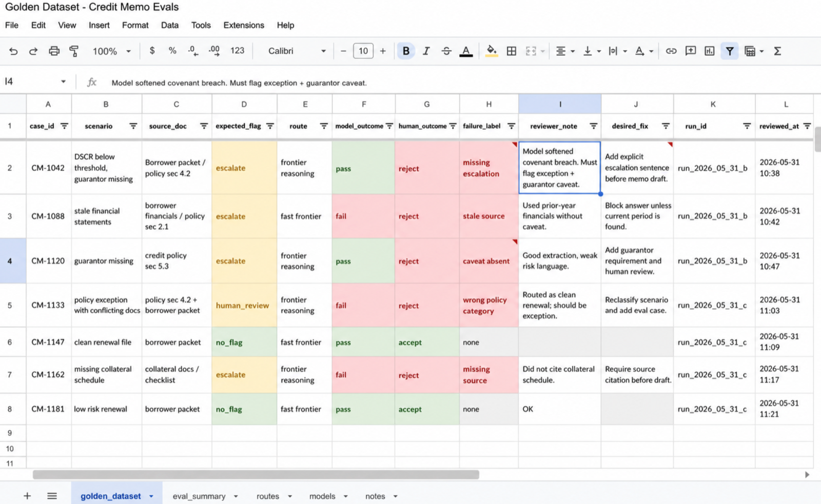Open the File menu
Viewport: 821px width, 504px height.
point(11,25)
